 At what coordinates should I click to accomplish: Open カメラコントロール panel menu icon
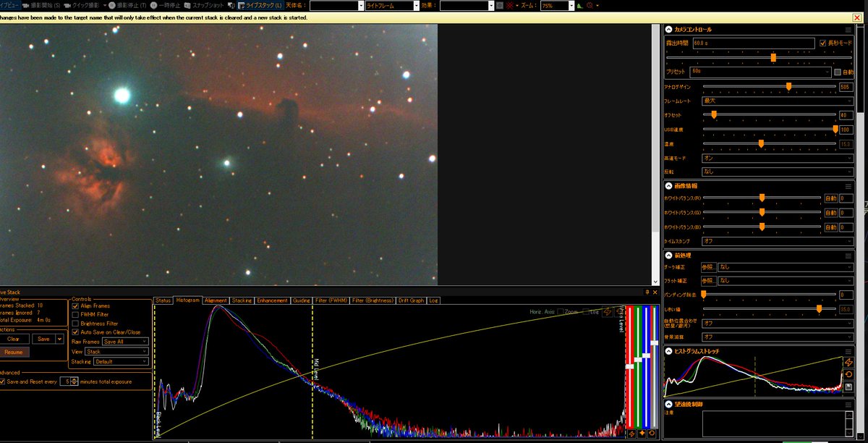click(x=848, y=30)
